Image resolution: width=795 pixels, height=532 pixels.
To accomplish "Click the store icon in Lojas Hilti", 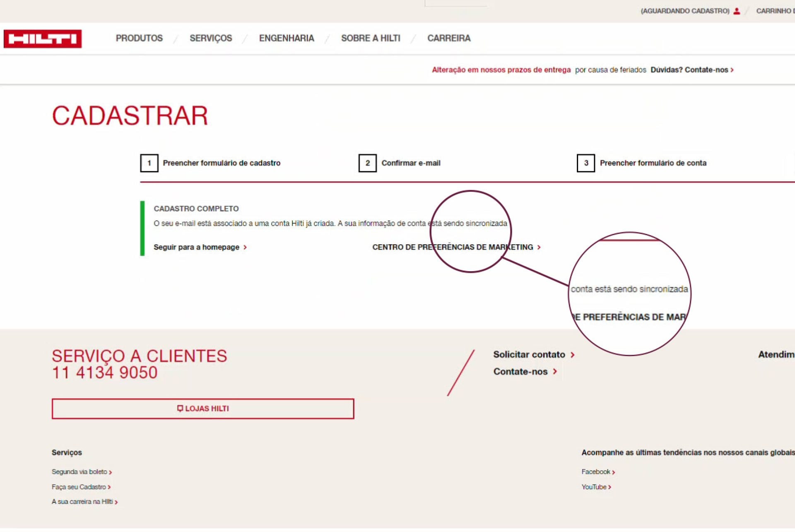I will point(180,409).
